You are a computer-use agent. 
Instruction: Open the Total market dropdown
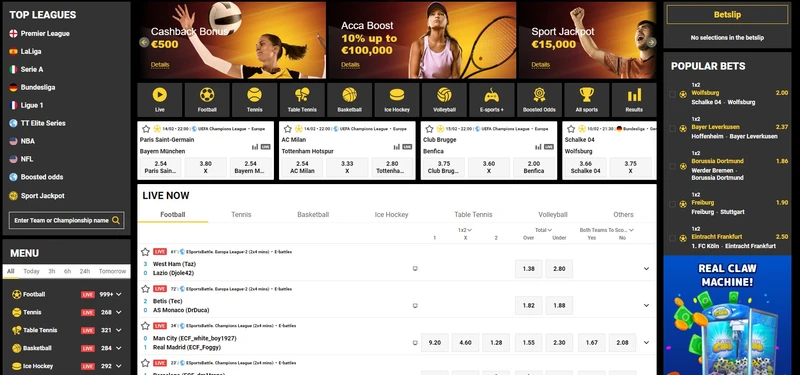point(543,230)
